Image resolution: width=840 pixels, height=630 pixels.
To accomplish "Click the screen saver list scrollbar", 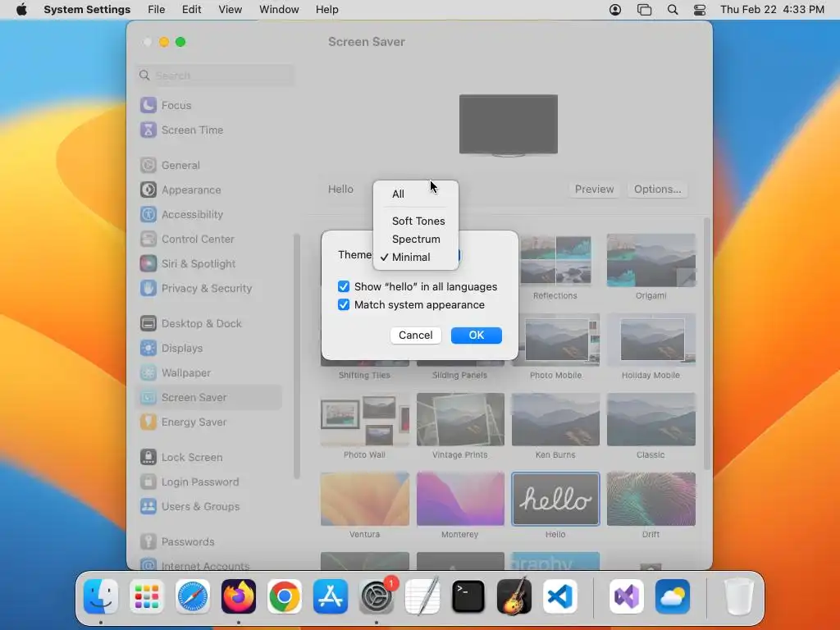I will pyautogui.click(x=707, y=343).
